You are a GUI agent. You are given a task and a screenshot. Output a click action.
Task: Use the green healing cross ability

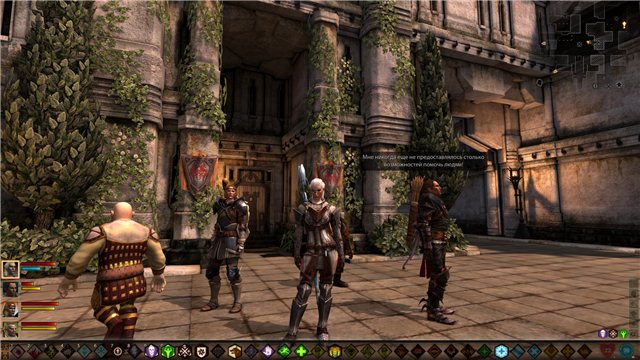(301, 351)
